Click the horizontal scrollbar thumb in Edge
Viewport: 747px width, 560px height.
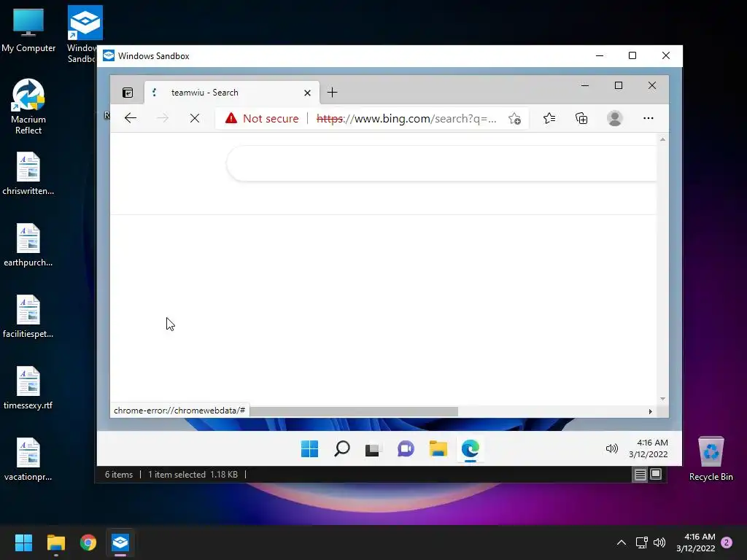(x=354, y=411)
